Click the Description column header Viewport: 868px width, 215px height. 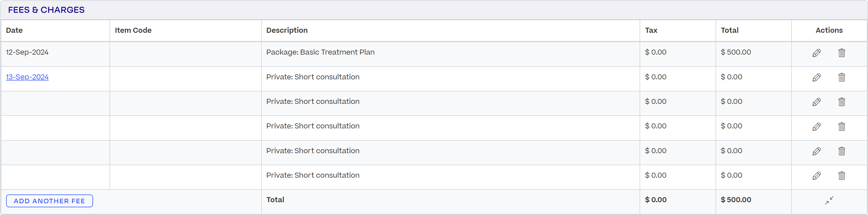click(287, 30)
